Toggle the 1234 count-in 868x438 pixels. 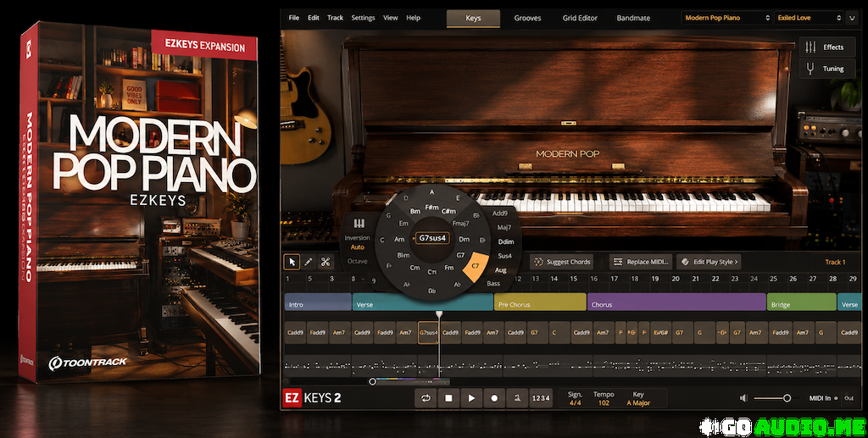(540, 397)
